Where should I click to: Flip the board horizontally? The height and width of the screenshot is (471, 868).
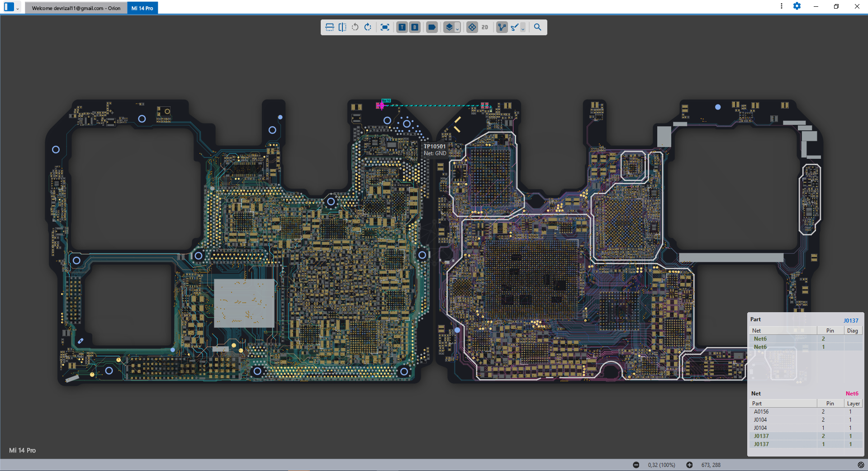[342, 27]
